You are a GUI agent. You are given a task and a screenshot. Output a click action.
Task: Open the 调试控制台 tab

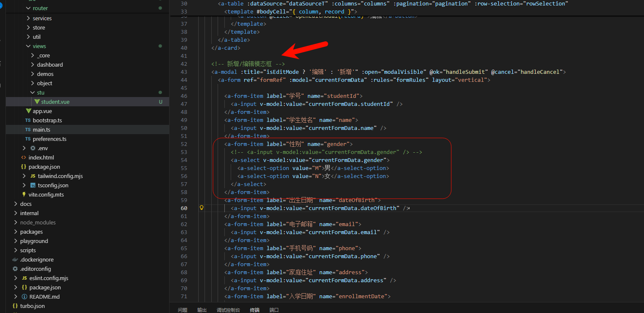click(228, 310)
